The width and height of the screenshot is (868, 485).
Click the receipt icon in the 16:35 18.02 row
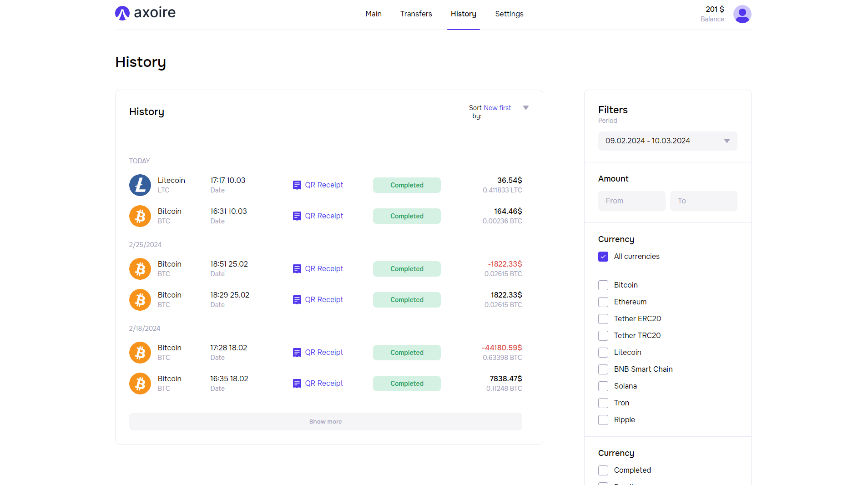[297, 384]
